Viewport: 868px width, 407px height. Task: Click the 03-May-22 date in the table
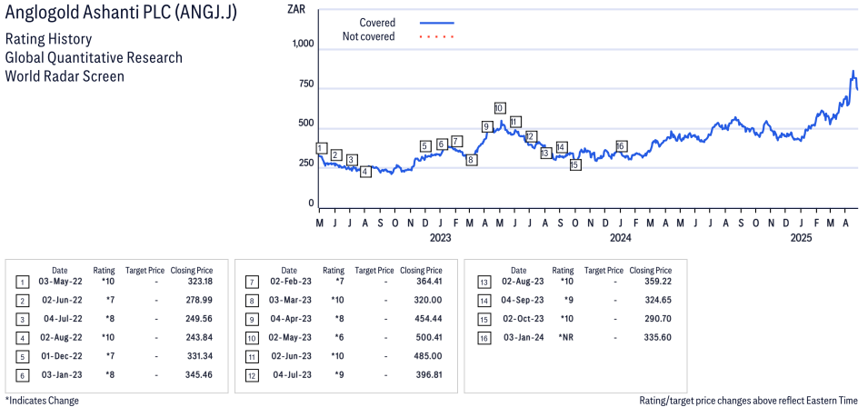point(60,283)
